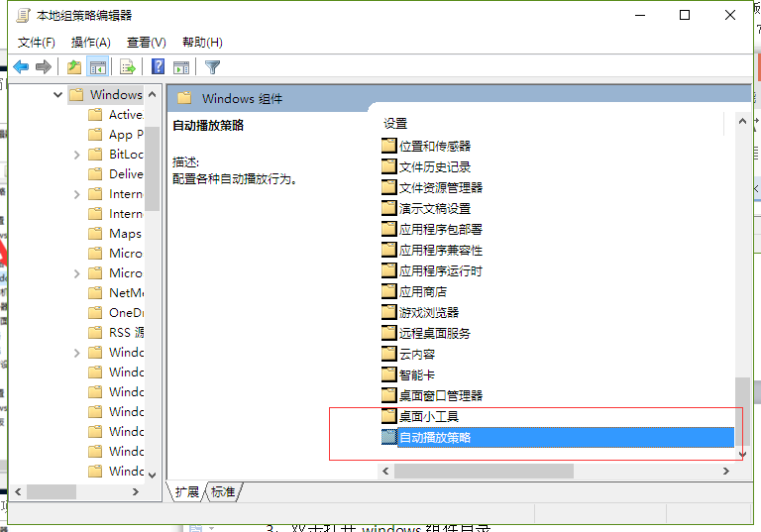
Task: Click folder icon of 桌面窗口管理器
Action: click(388, 395)
